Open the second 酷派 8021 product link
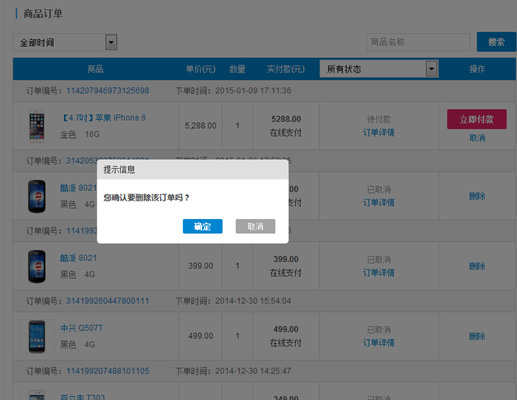This screenshot has width=517, height=400. [x=78, y=258]
